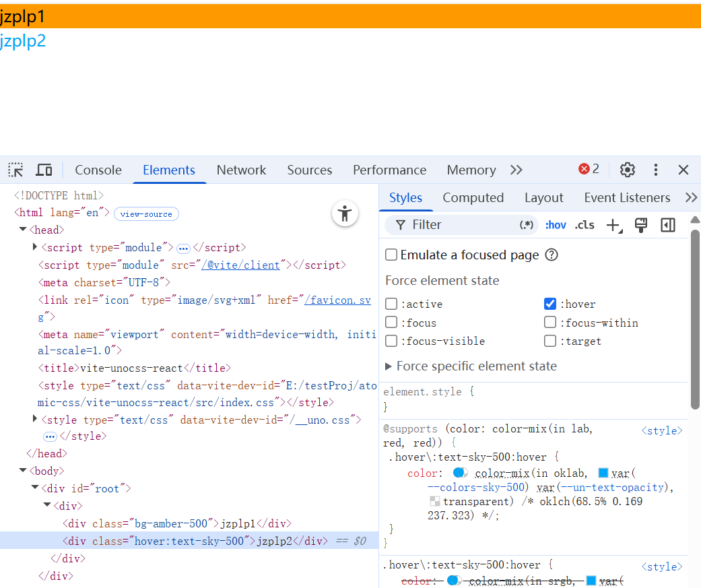This screenshot has height=588, width=701.
Task: Click the filter funnel icon
Action: coord(401,225)
